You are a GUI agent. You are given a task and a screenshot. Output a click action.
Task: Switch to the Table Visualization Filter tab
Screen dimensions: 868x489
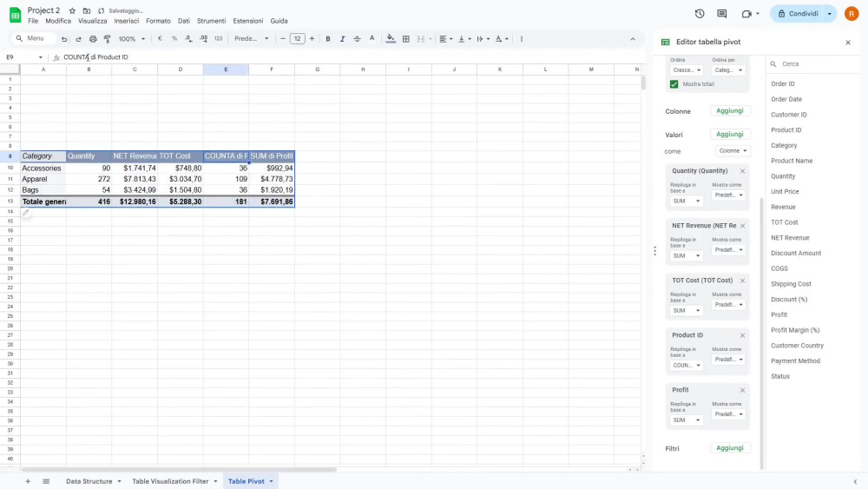(170, 481)
